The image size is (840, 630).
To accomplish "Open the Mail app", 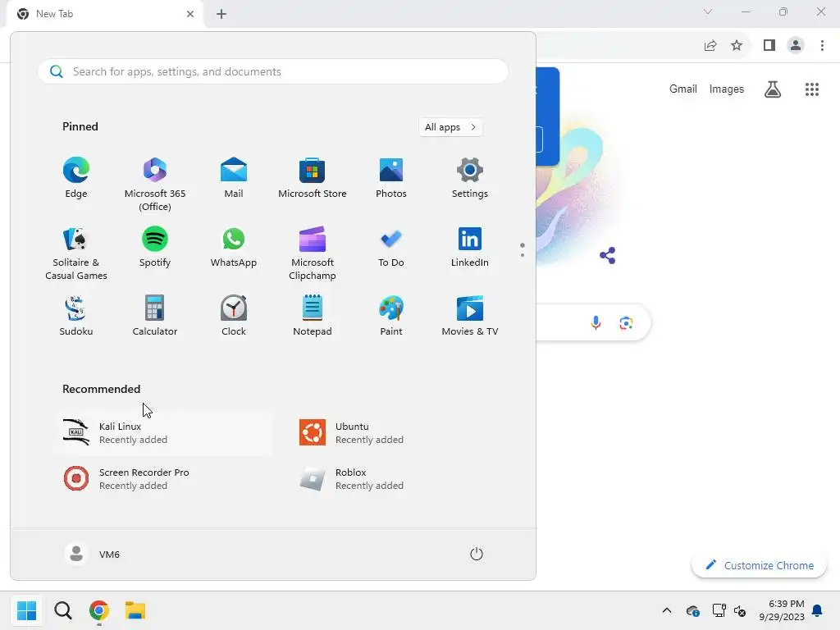I will coord(234,178).
